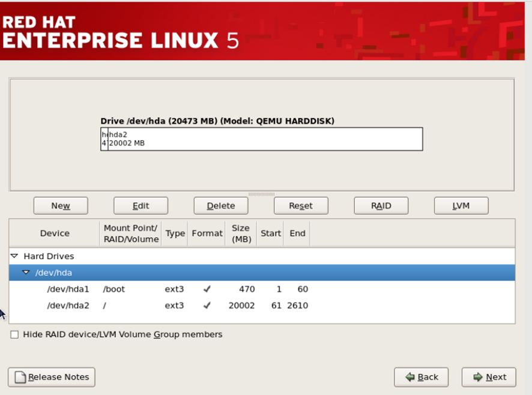The height and width of the screenshot is (395, 532).
Task: Click the Back button label
Action: [x=428, y=377]
